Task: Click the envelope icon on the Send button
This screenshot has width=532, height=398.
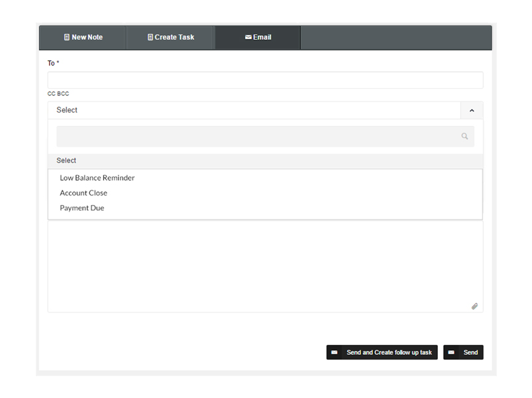Action: (451, 352)
